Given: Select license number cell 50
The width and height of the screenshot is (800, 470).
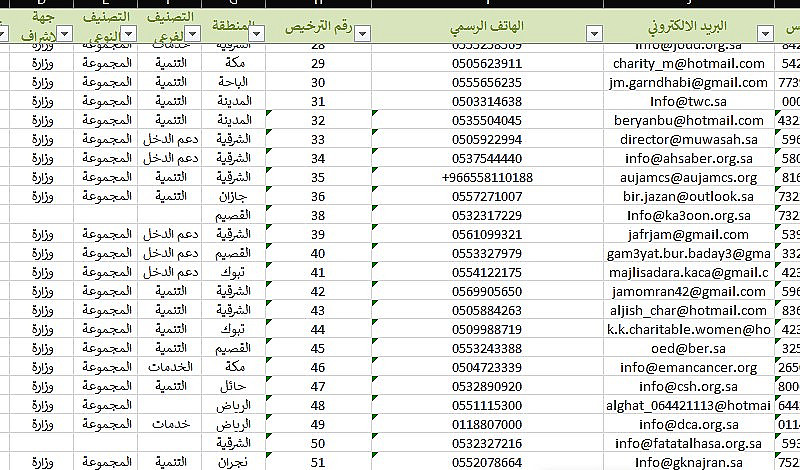Looking at the screenshot, I should click(x=318, y=443).
